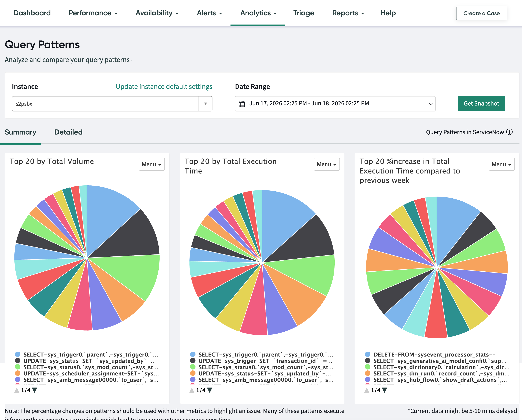Toggle SELECT-sys_dictionary0 calculation legend item
522x420 pixels.
click(437, 367)
